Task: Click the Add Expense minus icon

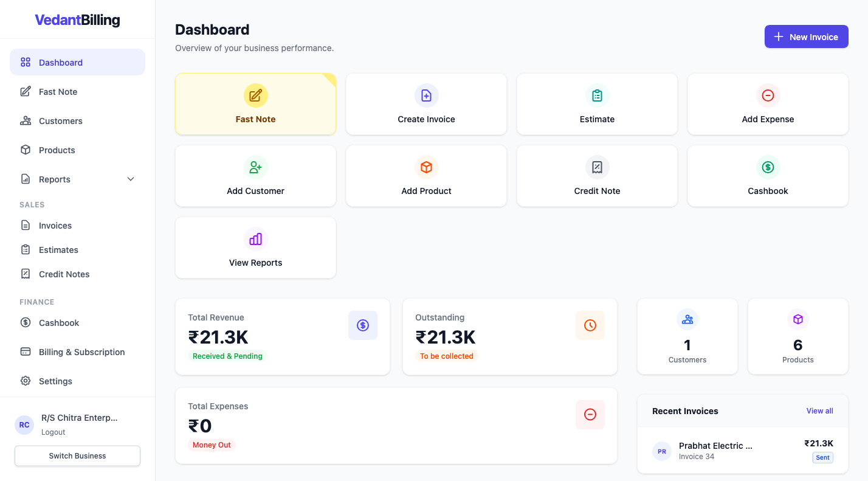Action: [x=768, y=95]
